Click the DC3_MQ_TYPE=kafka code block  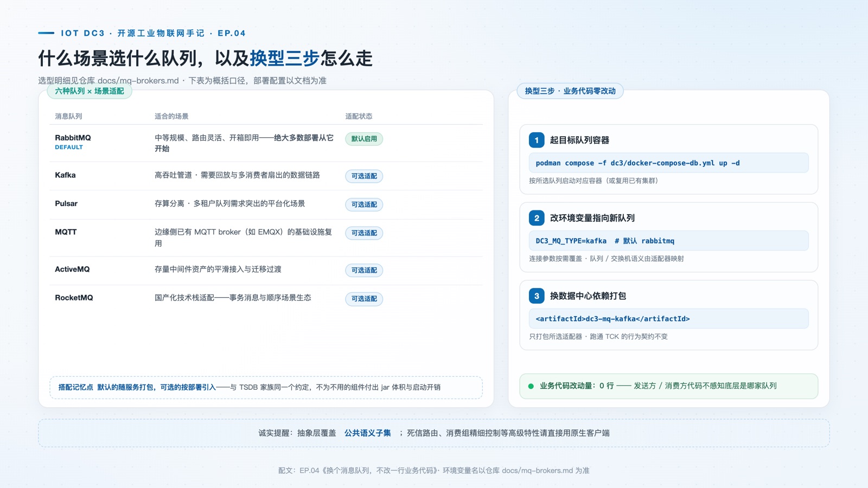(668, 241)
